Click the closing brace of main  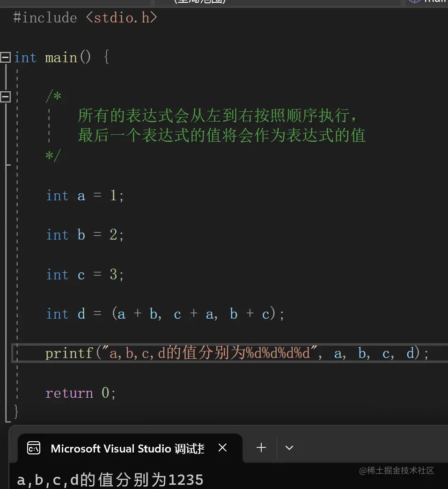(16, 412)
